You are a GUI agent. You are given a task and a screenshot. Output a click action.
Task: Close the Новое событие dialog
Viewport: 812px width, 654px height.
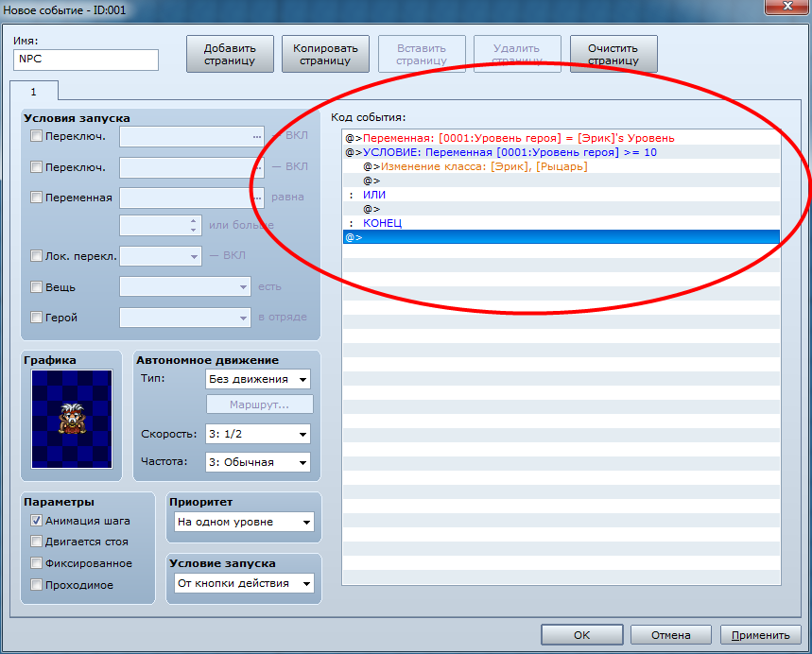(x=787, y=7)
